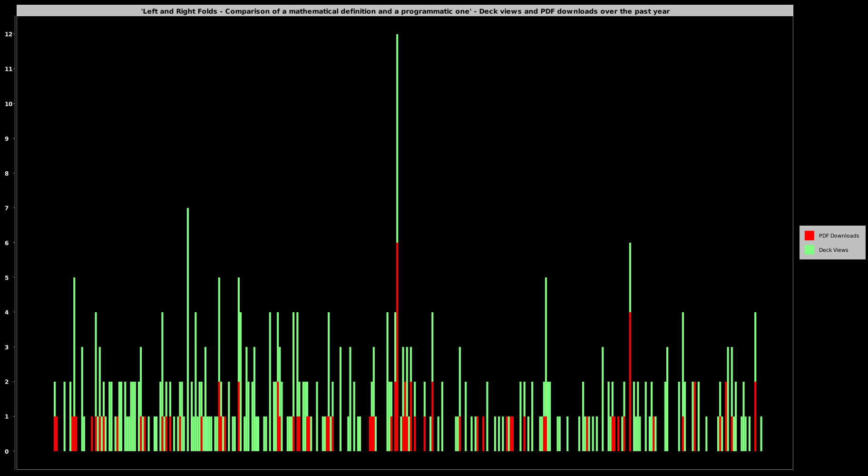Click the y-axis label 12
The width and height of the screenshot is (868, 476).
click(9, 34)
